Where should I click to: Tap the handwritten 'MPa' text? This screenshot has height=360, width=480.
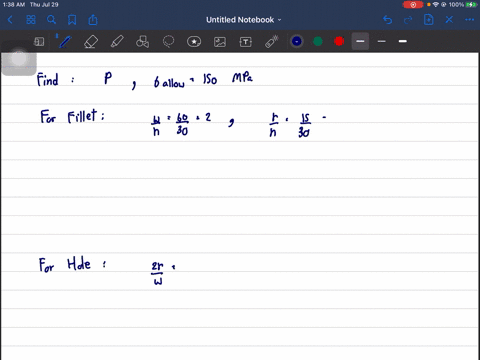coord(242,78)
